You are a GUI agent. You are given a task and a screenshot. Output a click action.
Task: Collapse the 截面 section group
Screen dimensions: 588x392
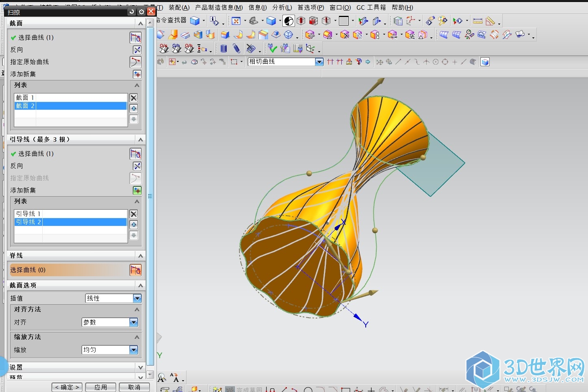141,24
